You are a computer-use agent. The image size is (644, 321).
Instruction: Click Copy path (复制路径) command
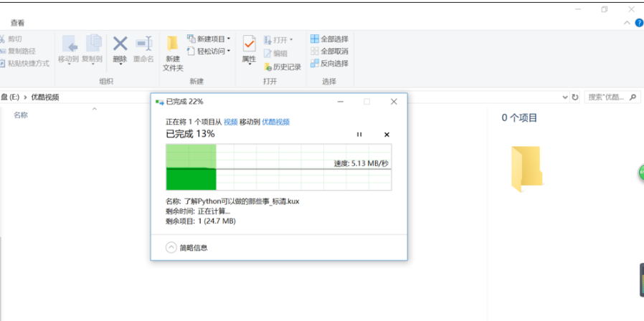[x=18, y=52]
